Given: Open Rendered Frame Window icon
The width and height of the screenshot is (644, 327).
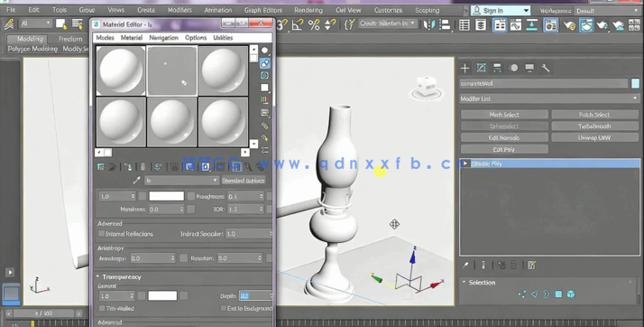Looking at the screenshot, I should (586, 25).
